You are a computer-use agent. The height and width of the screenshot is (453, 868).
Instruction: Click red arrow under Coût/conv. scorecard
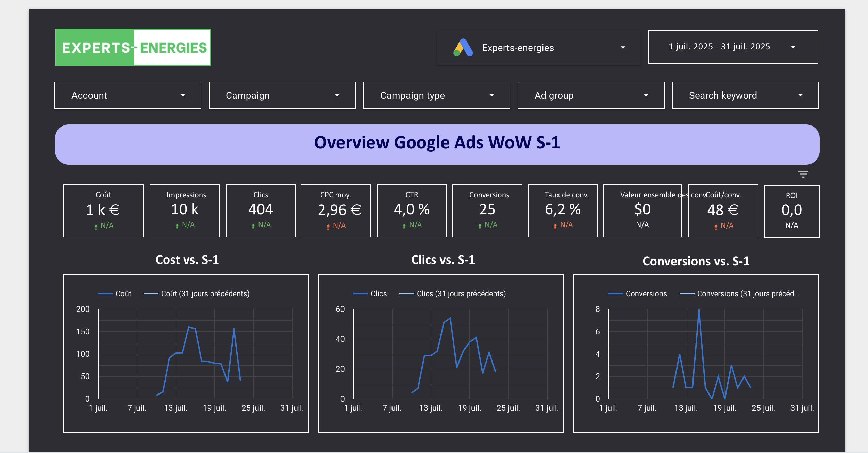pyautogui.click(x=716, y=227)
